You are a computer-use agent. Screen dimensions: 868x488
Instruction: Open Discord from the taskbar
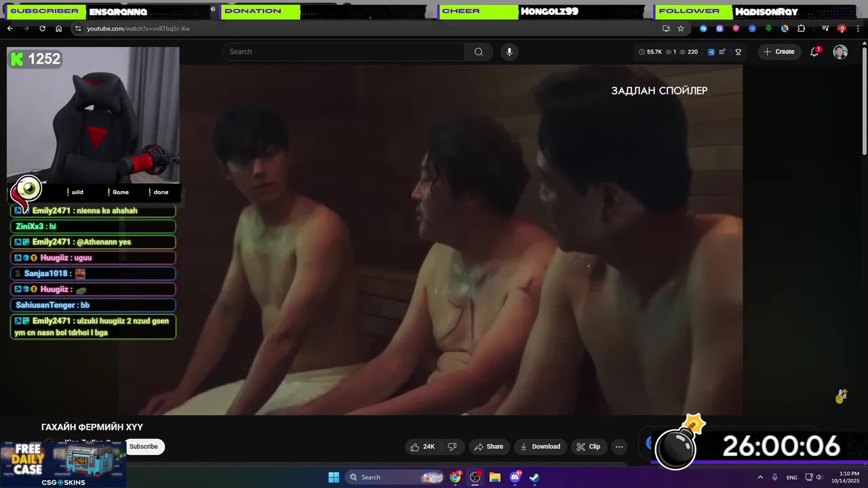(515, 477)
